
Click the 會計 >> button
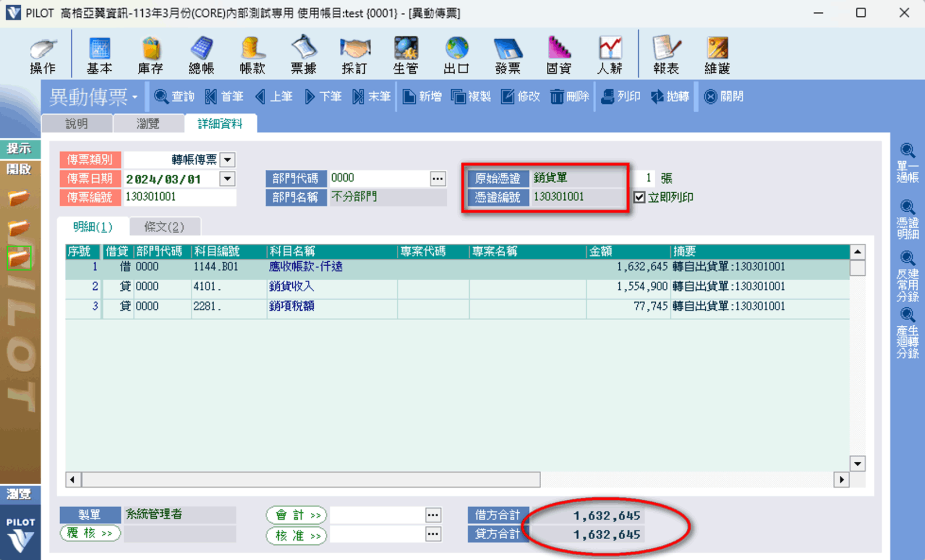point(297,515)
